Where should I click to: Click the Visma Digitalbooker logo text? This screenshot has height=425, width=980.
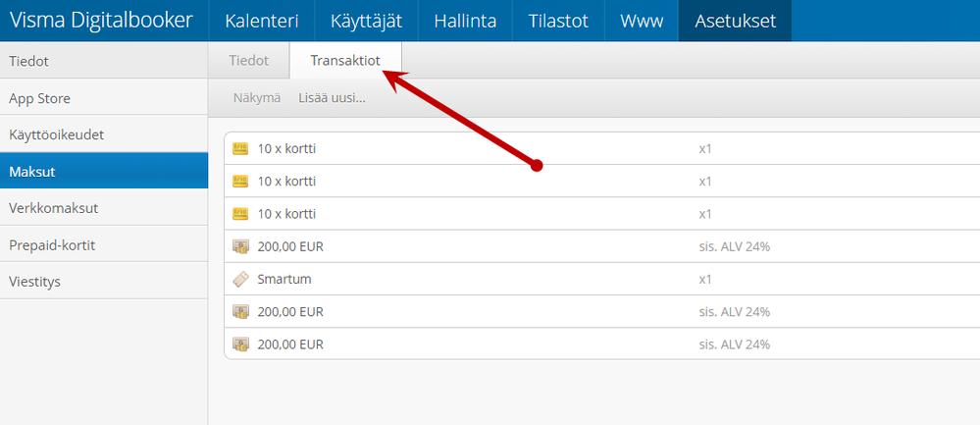coord(101,20)
